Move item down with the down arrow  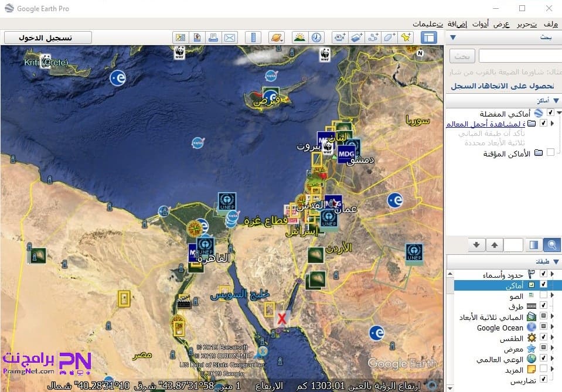pyautogui.click(x=476, y=245)
